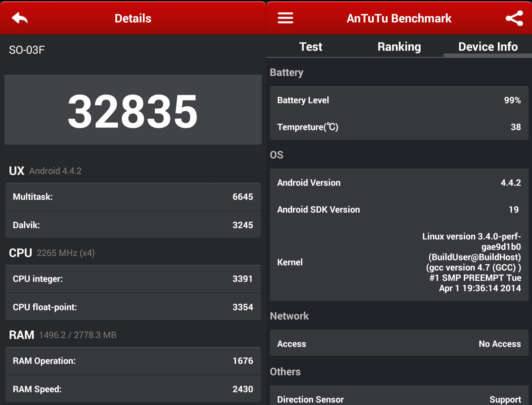Tap the Battery Level row
Screen dimensions: 532x405
(x=399, y=100)
